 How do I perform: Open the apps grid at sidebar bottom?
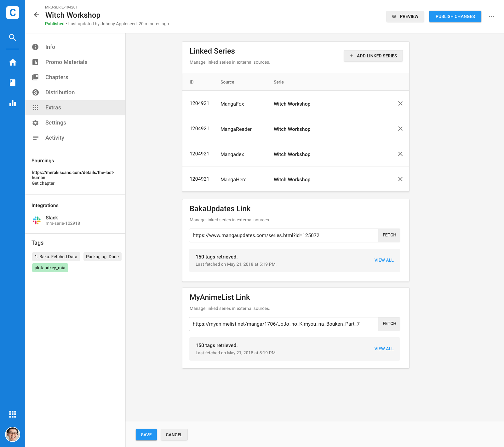pos(13,414)
